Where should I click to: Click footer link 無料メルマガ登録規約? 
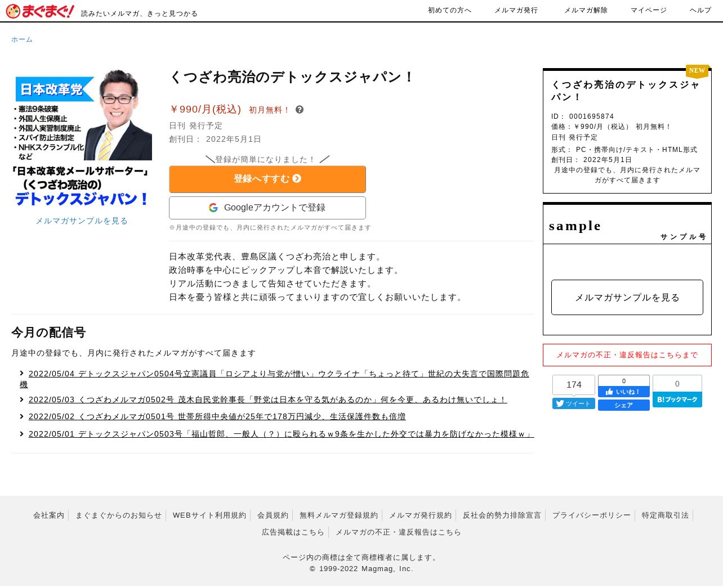click(x=339, y=515)
